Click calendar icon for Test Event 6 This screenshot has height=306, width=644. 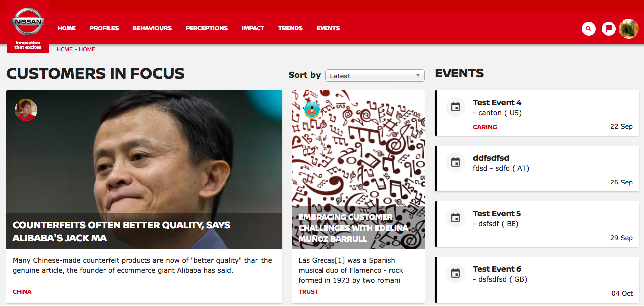[x=455, y=273]
